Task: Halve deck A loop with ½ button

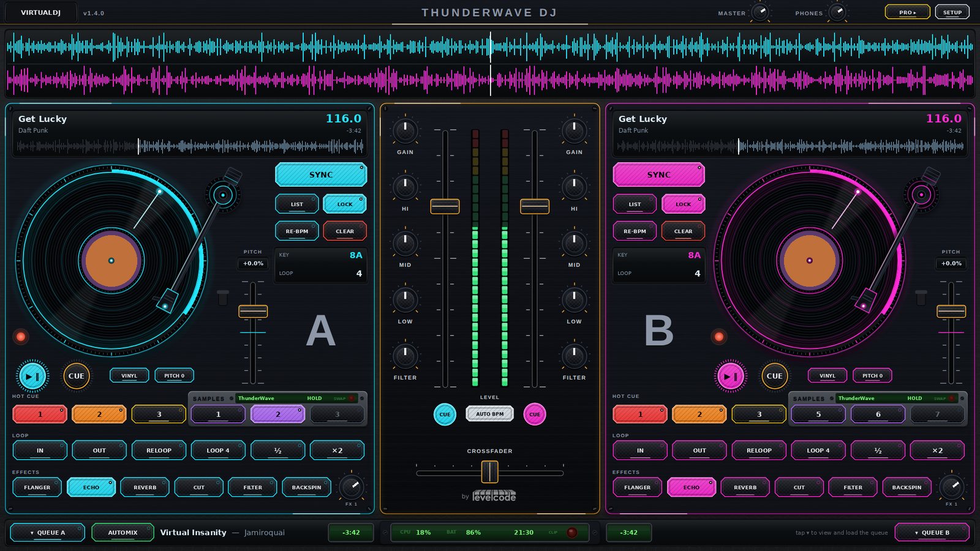Action: click(x=277, y=450)
